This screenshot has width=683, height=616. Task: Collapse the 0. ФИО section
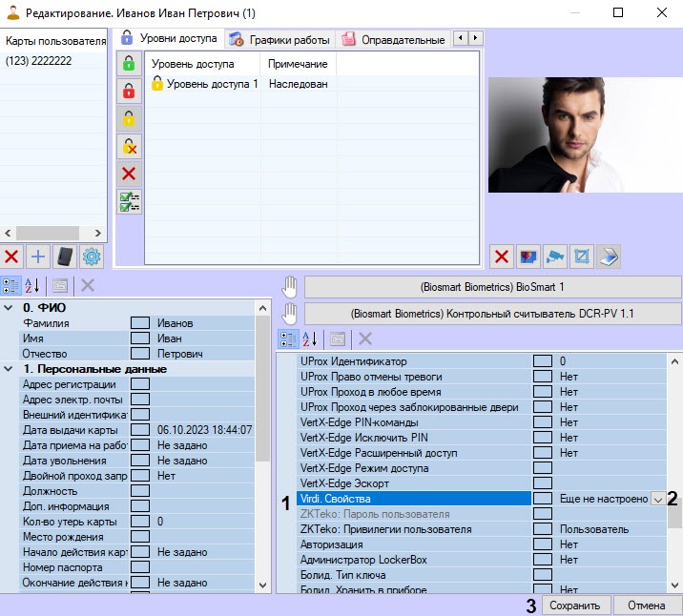pyautogui.click(x=9, y=308)
